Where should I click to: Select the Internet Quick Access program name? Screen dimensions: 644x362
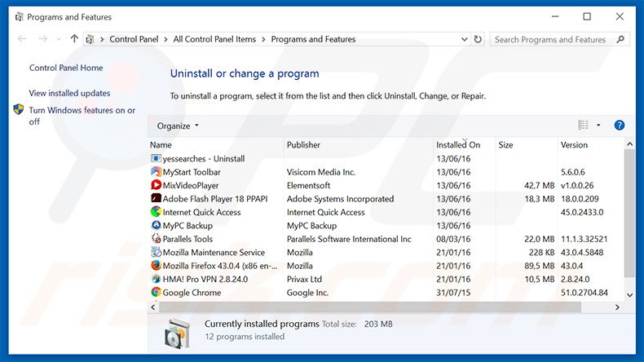click(x=201, y=213)
